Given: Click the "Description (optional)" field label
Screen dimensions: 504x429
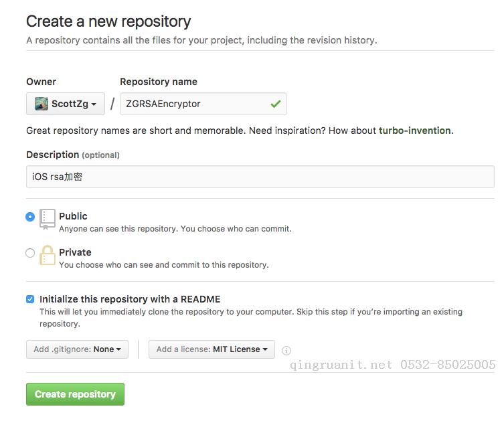Looking at the screenshot, I should coord(72,155).
